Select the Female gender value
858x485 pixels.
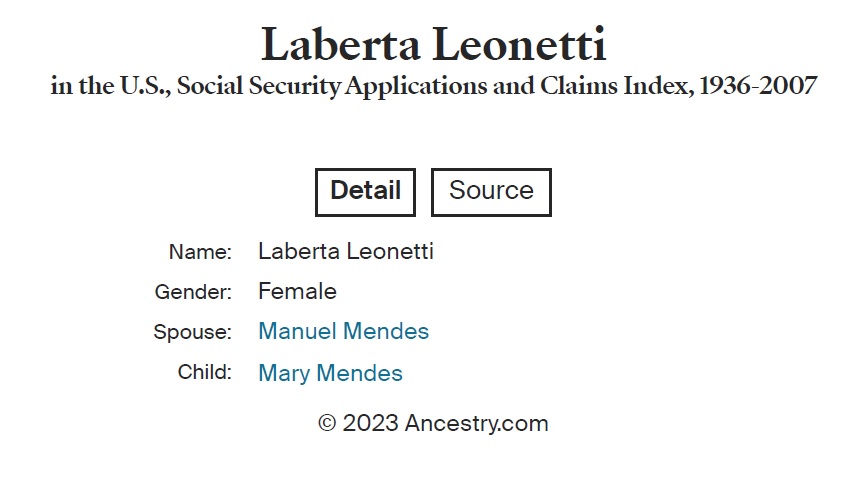(x=297, y=292)
